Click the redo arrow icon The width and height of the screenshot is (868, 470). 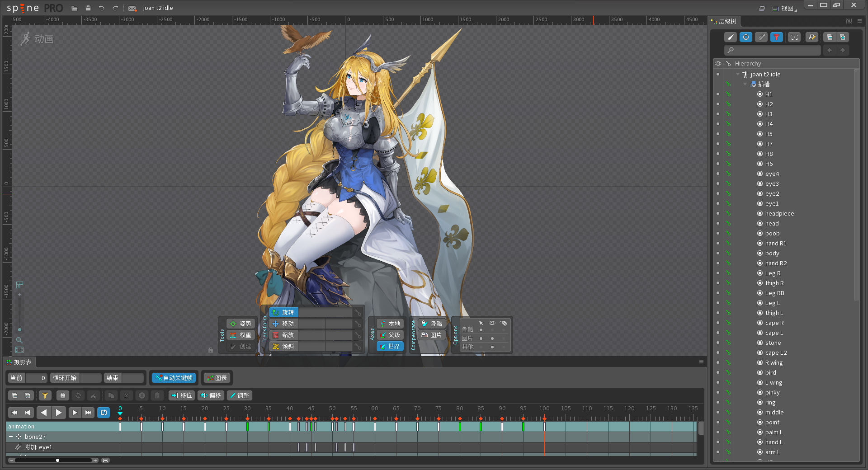(x=115, y=8)
